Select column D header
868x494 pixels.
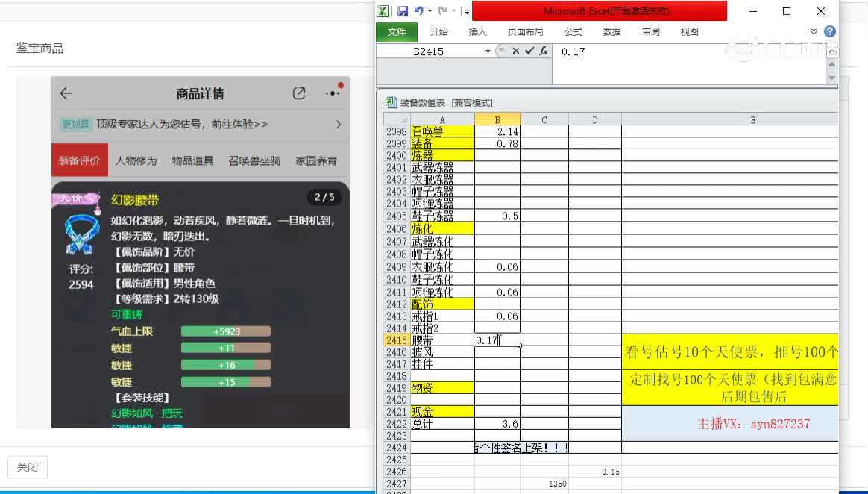tap(594, 119)
